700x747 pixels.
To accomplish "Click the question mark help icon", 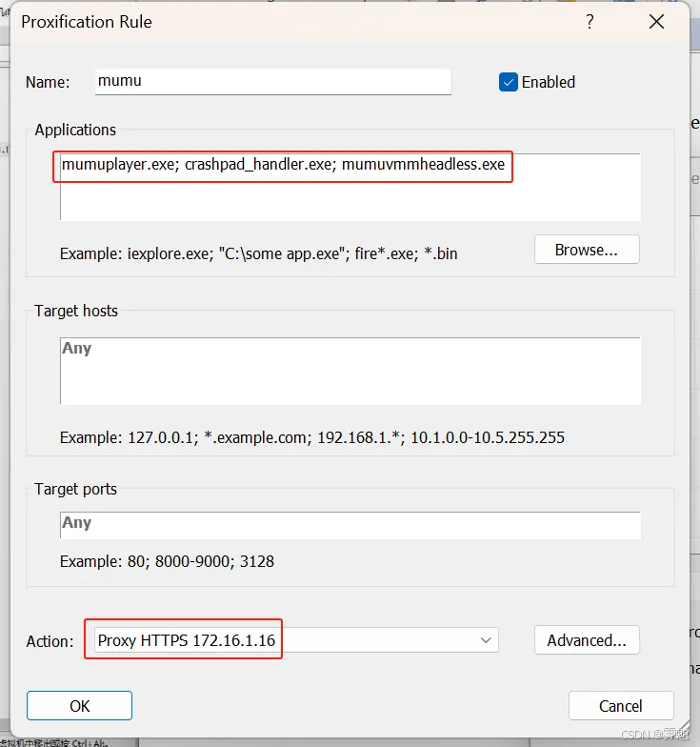I will [x=590, y=22].
